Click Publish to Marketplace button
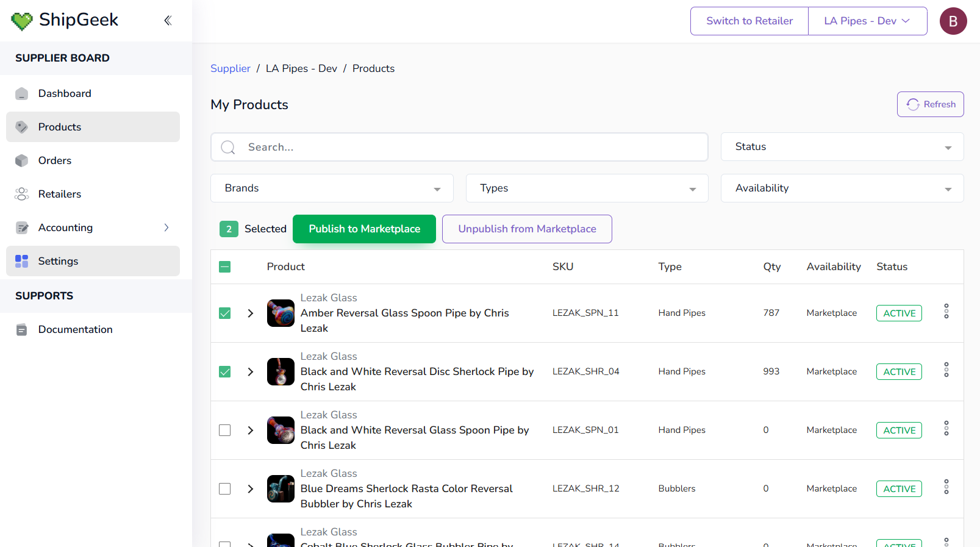Image resolution: width=980 pixels, height=547 pixels. coord(364,229)
